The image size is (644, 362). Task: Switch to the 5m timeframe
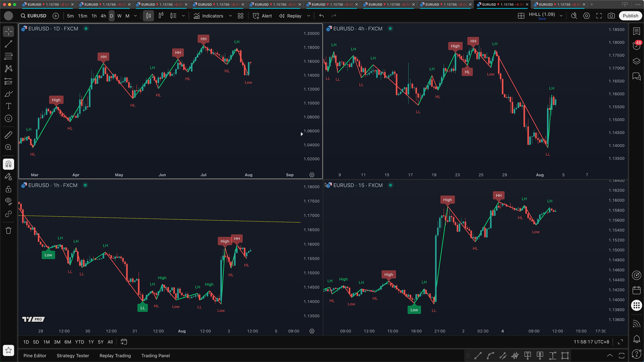point(70,16)
